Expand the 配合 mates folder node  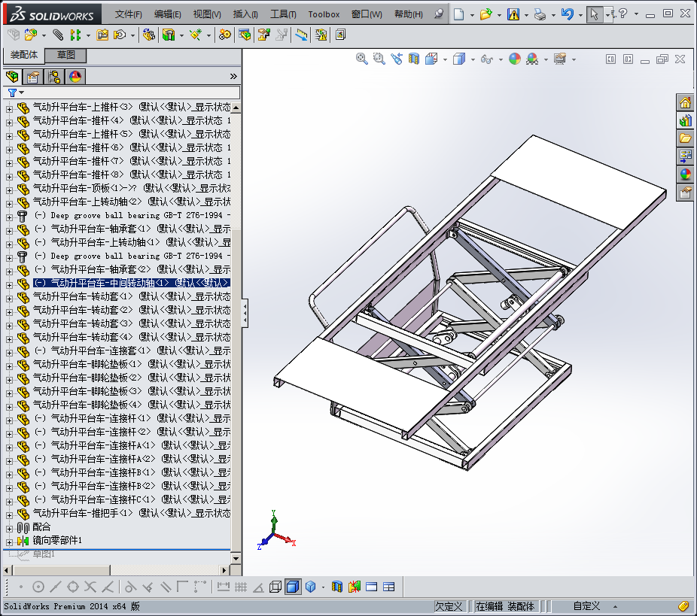(x=9, y=529)
